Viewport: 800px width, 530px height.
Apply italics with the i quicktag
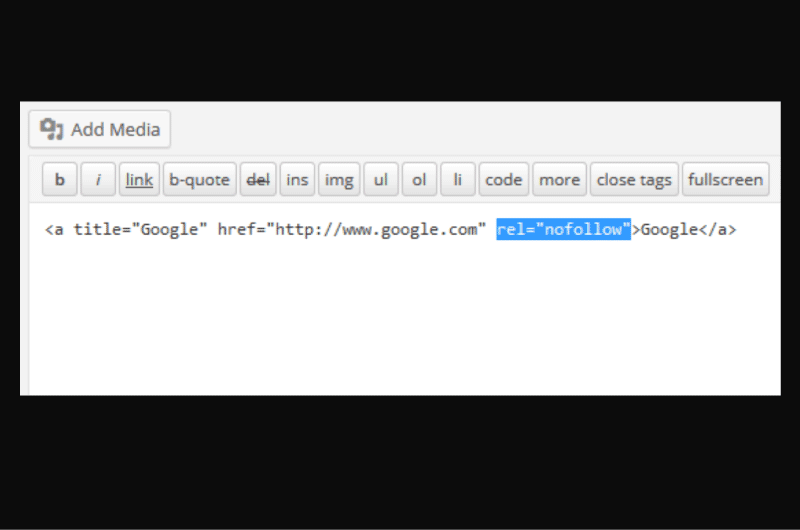98,180
